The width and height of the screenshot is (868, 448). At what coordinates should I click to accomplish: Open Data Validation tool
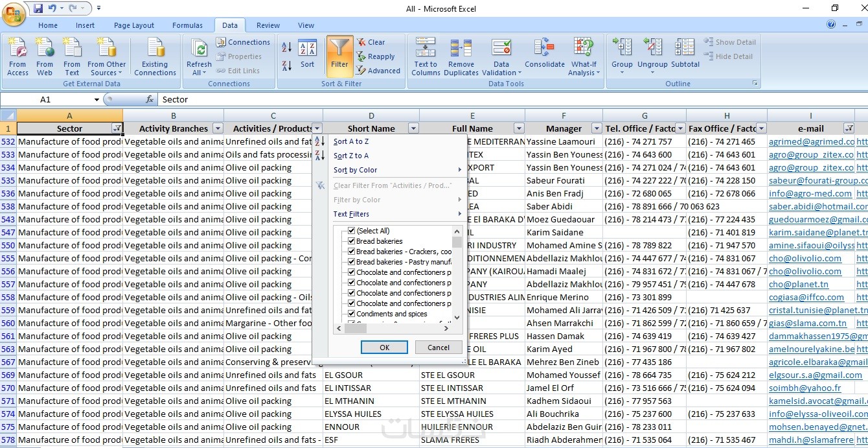(501, 56)
